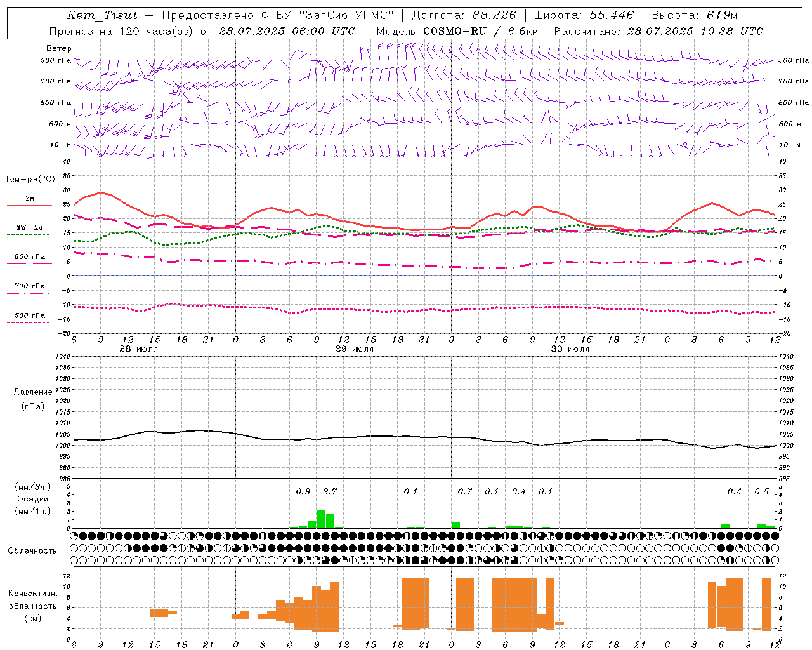Click the solid red line sample under 2м legend

pos(29,206)
